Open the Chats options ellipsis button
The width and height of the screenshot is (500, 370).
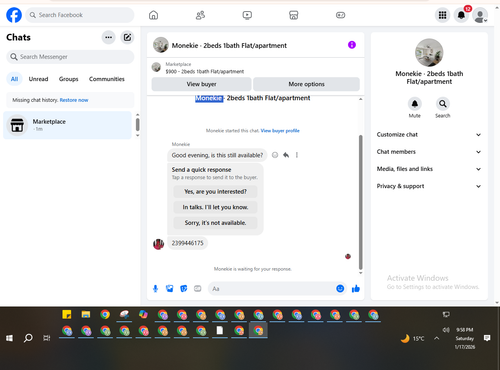[x=108, y=37]
